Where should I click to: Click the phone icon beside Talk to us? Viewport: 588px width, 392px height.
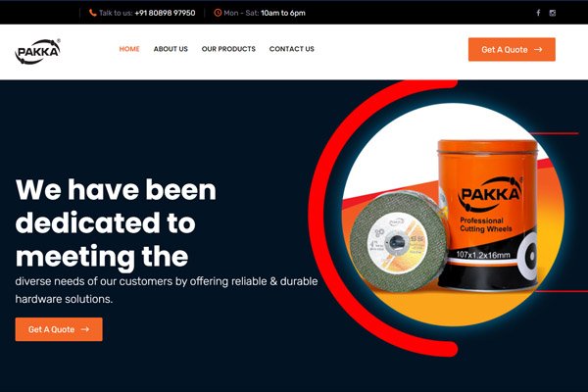click(93, 13)
